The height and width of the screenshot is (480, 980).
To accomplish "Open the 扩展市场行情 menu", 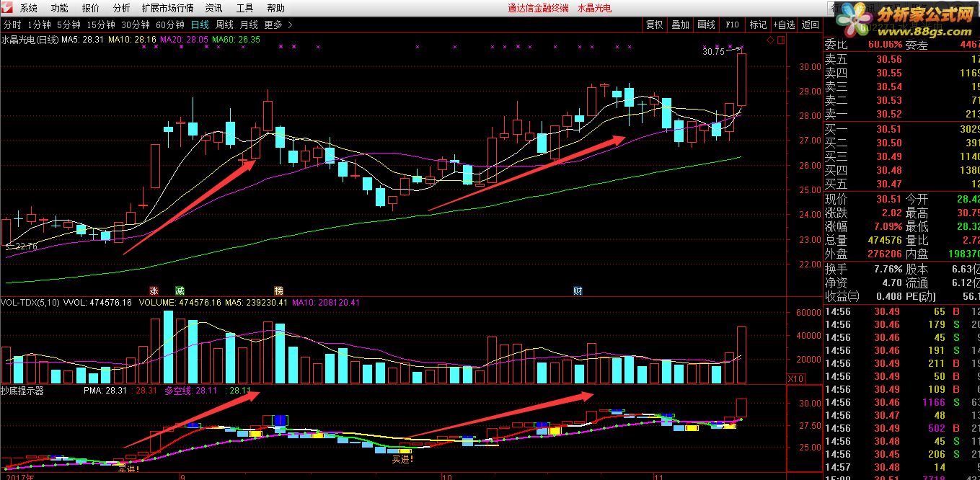I will point(168,8).
